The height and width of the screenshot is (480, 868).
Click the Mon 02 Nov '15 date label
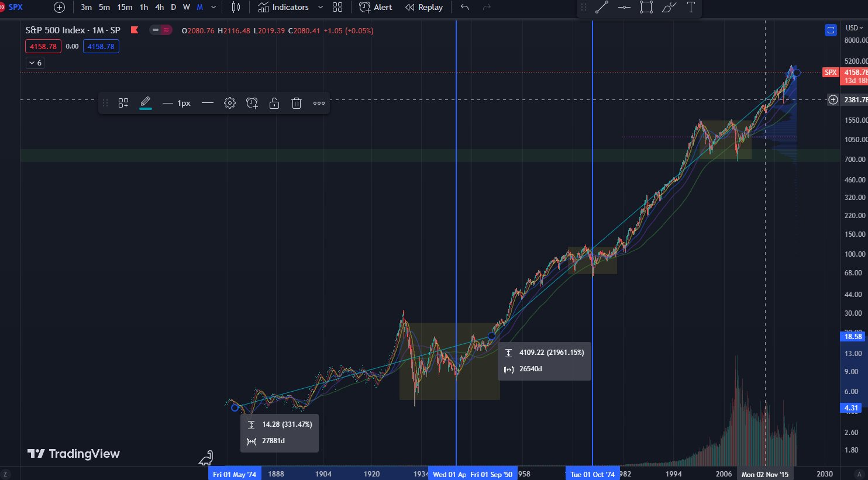point(765,474)
